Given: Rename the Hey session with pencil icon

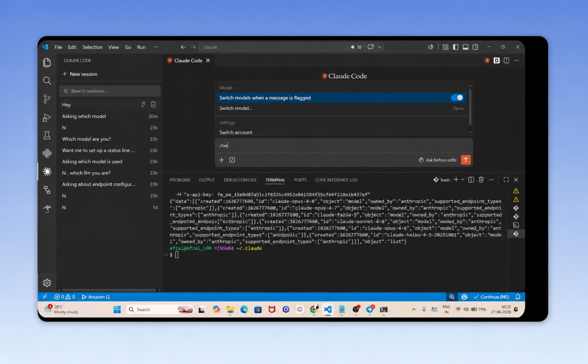Looking at the screenshot, I should coord(143,104).
